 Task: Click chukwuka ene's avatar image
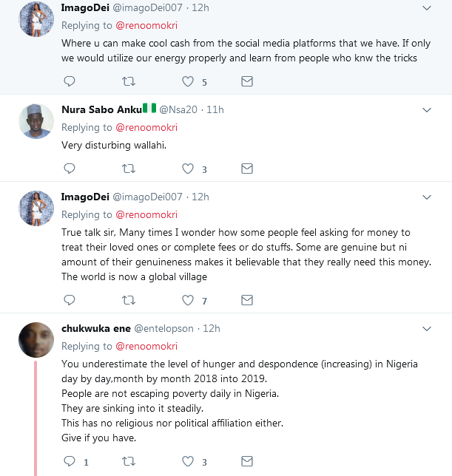[x=36, y=339]
